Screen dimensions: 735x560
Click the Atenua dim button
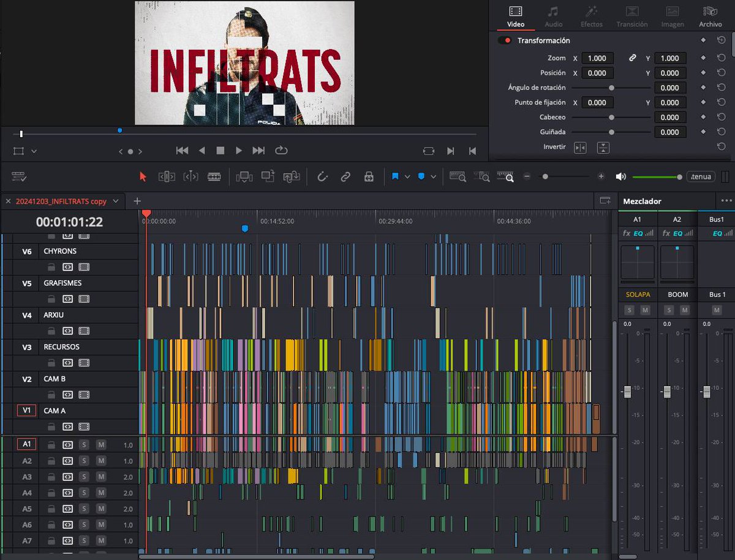click(x=701, y=176)
